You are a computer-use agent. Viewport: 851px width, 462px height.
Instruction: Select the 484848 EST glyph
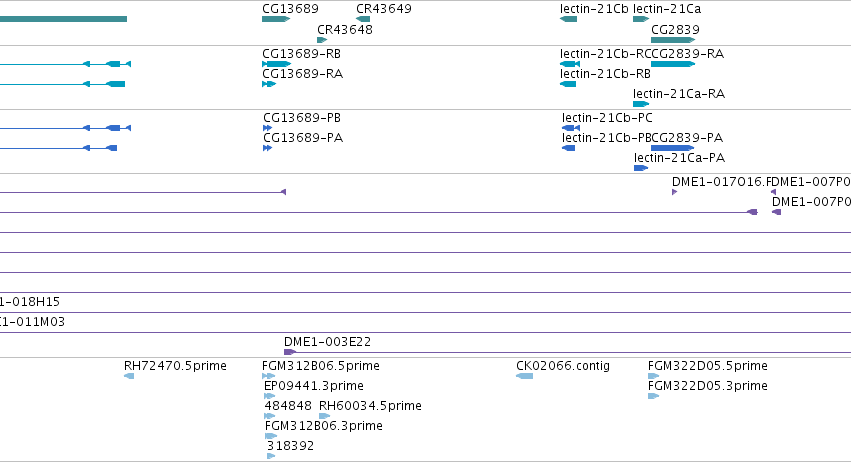(x=269, y=416)
